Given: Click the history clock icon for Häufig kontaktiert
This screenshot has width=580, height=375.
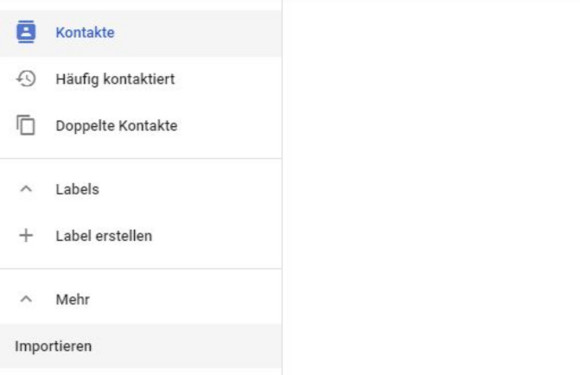Looking at the screenshot, I should [26, 79].
